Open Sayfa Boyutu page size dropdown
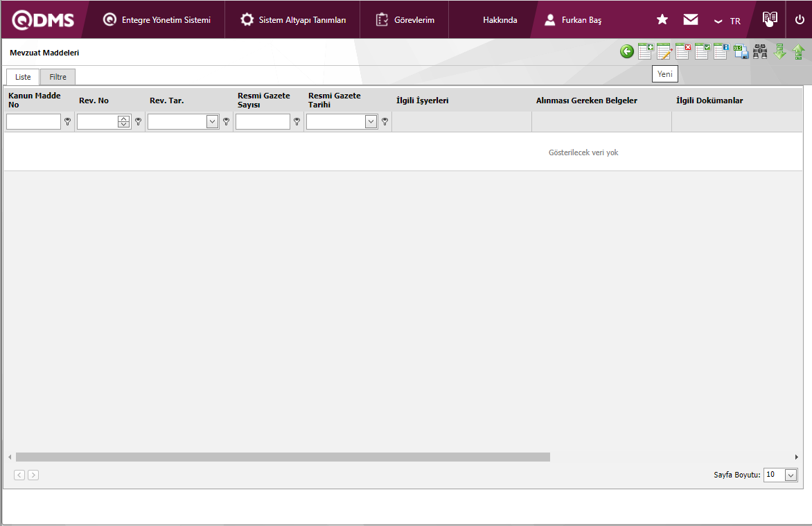This screenshot has height=526, width=812. [x=791, y=475]
